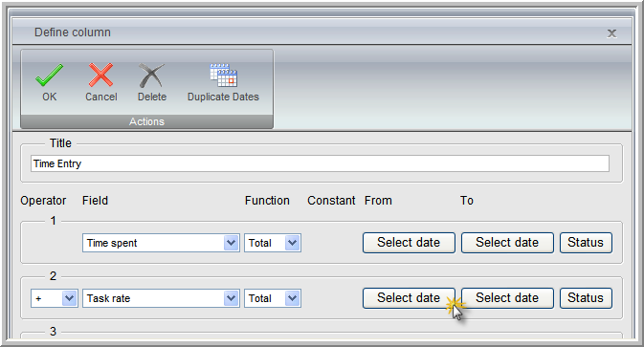This screenshot has height=347, width=644.
Task: Click row 2 To Select date button
Action: [507, 298]
